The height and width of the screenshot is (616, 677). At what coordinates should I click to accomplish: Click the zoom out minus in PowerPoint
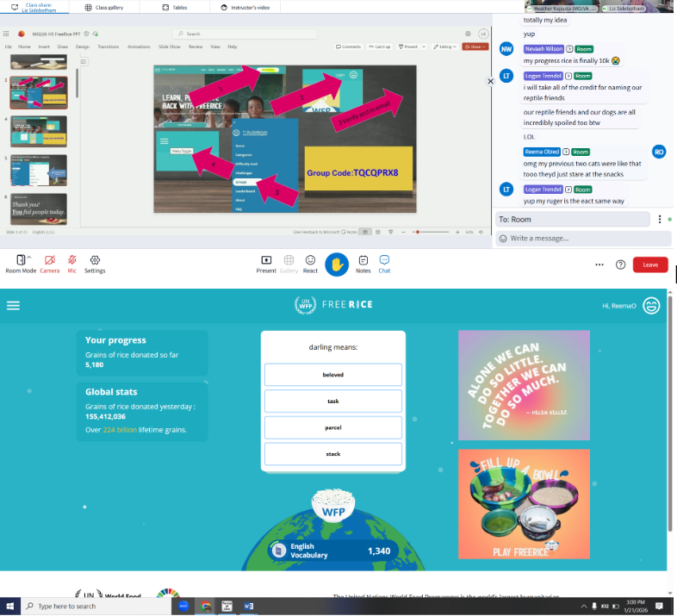point(403,232)
